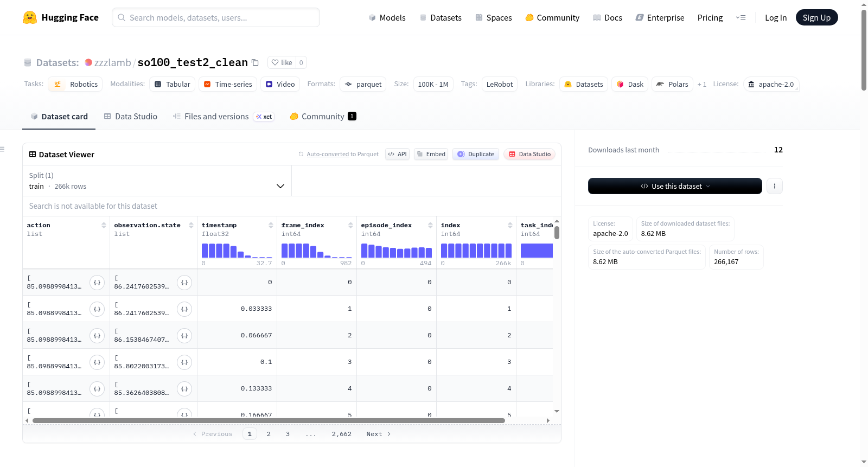Viewport: 868px width, 467px height.
Task: Click the timestamp histogram chart
Action: tap(237, 250)
